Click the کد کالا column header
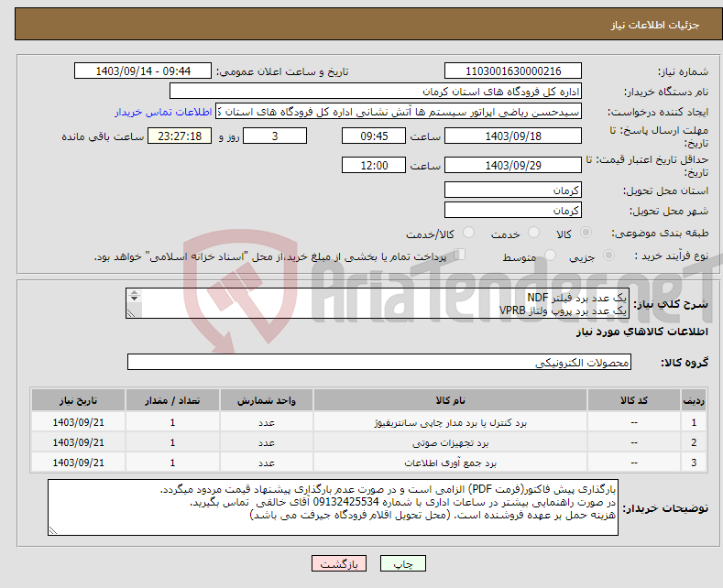Screen dimensions: 723x588 [x=634, y=400]
